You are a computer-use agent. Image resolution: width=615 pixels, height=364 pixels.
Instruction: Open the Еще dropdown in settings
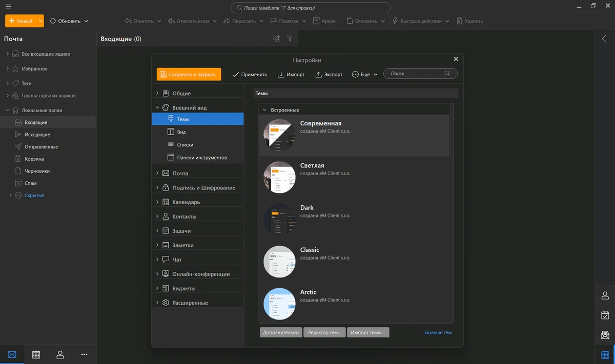(365, 74)
